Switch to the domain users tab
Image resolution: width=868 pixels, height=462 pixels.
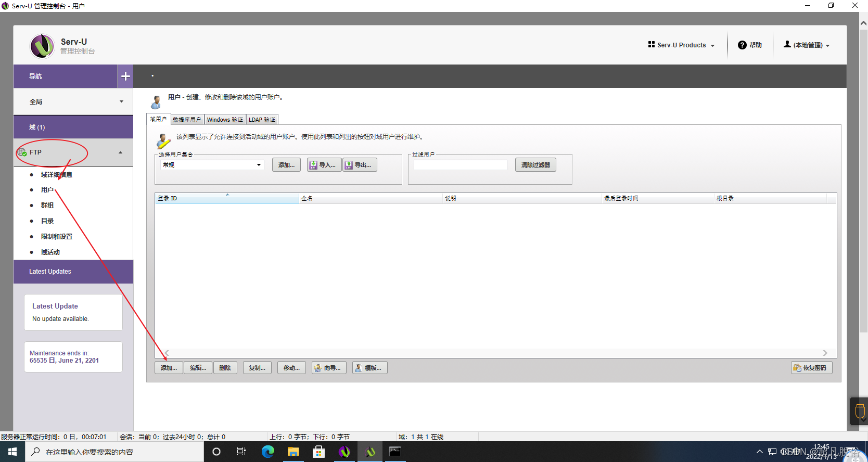[158, 119]
